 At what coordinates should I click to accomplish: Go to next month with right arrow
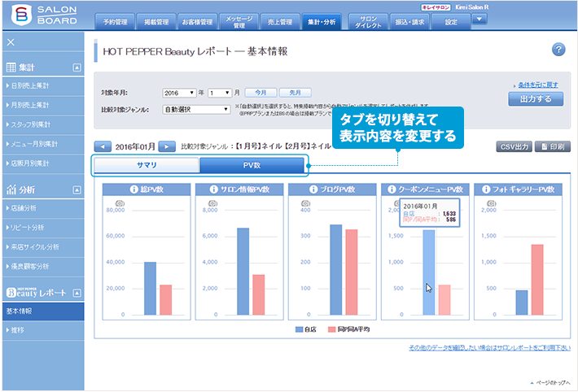click(x=167, y=146)
